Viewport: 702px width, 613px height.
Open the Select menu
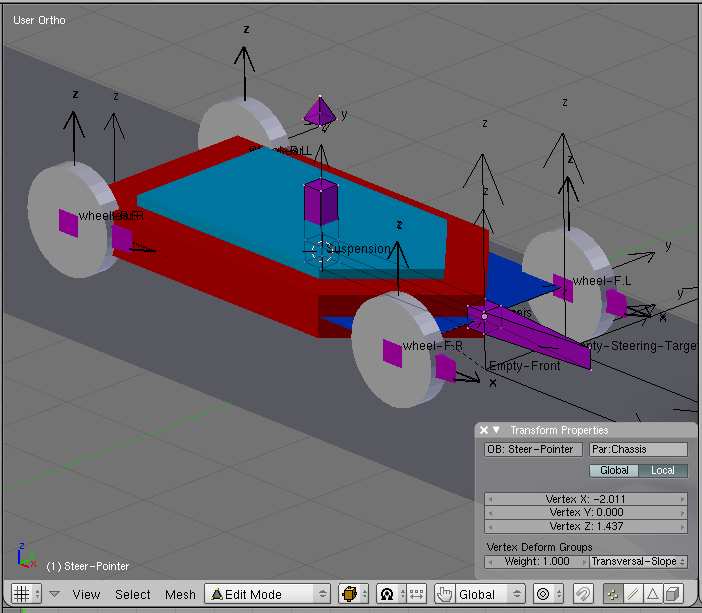tap(133, 594)
